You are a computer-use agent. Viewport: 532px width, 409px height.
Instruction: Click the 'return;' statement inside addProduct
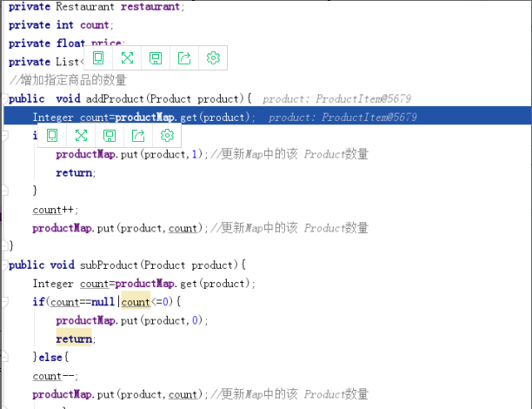point(76,172)
